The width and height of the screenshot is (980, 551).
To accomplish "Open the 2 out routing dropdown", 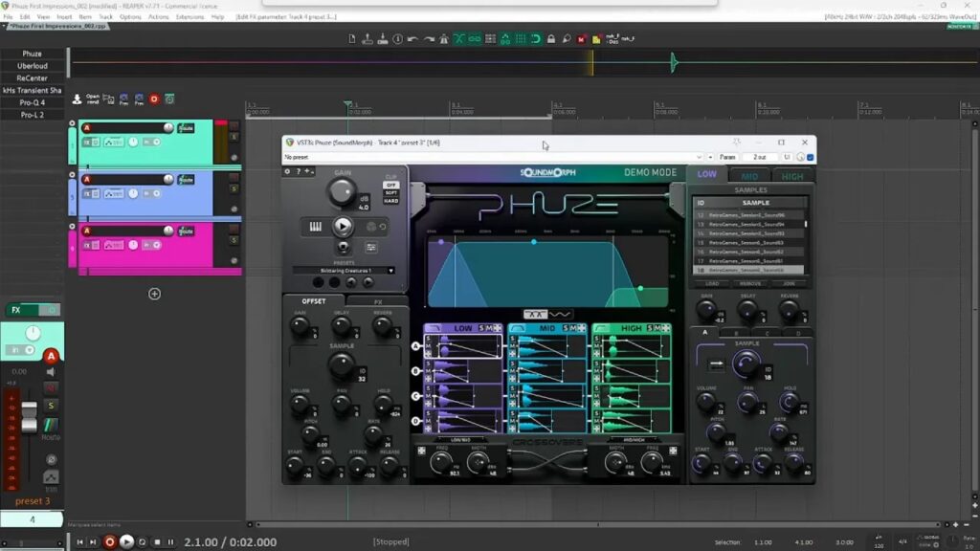I will point(760,158).
